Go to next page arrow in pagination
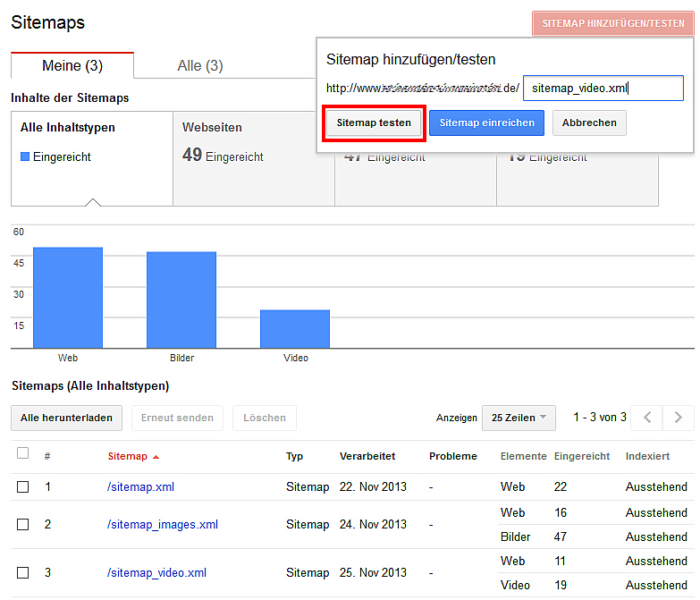The image size is (700, 600). click(679, 418)
